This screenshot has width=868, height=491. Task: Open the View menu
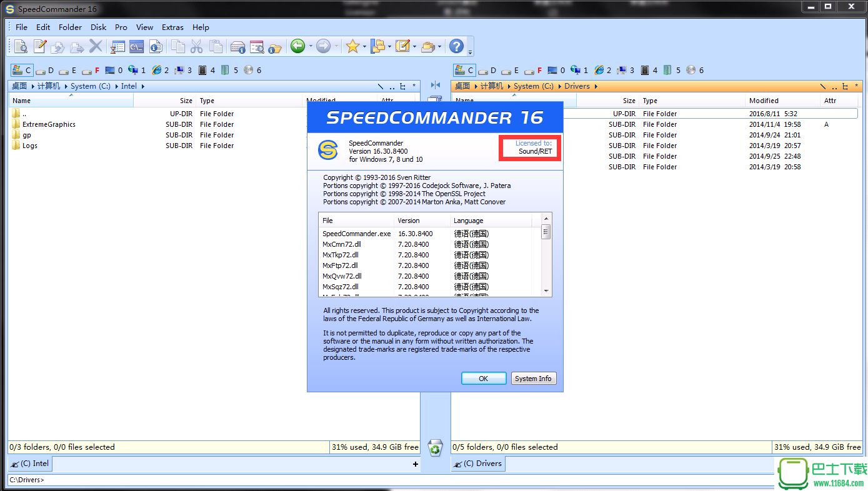point(144,27)
